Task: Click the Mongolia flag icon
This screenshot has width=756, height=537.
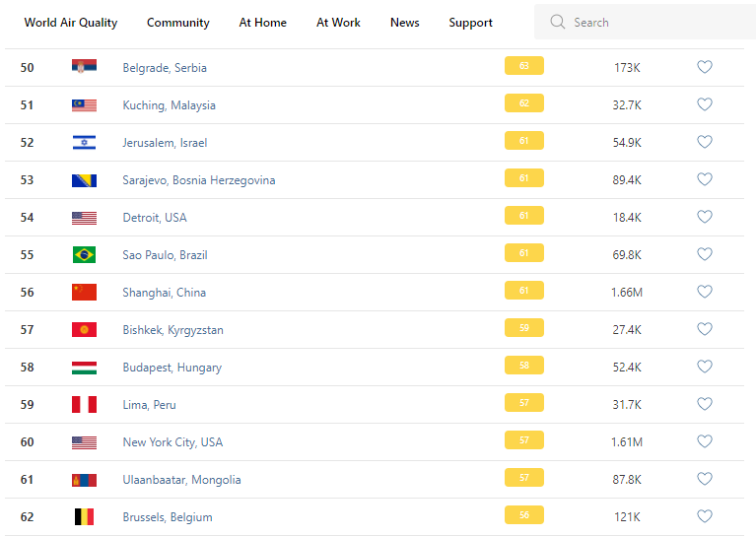Action: (x=84, y=479)
